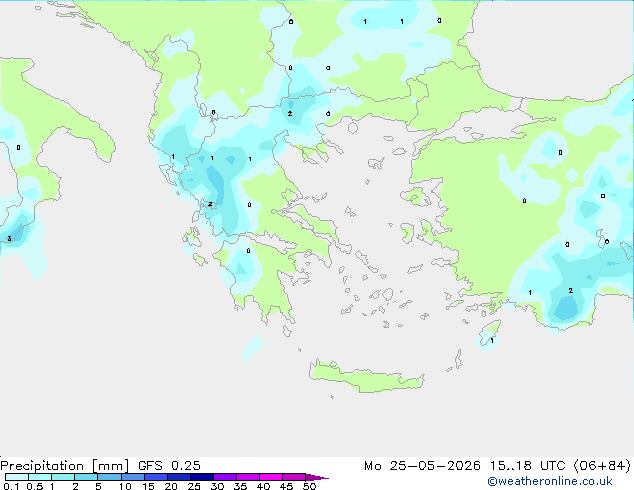Click the '15..18 UTC' time range text
The height and width of the screenshot is (490, 634).
[528, 466]
